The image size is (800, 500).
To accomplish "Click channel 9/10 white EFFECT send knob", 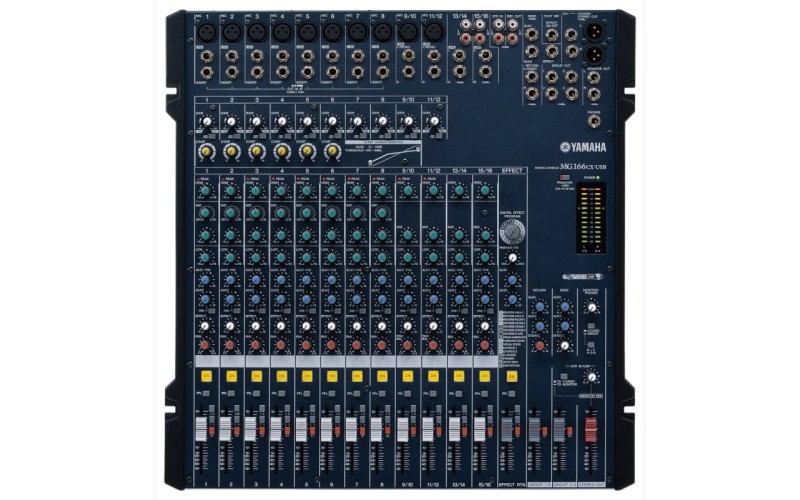I will pyautogui.click(x=407, y=326).
